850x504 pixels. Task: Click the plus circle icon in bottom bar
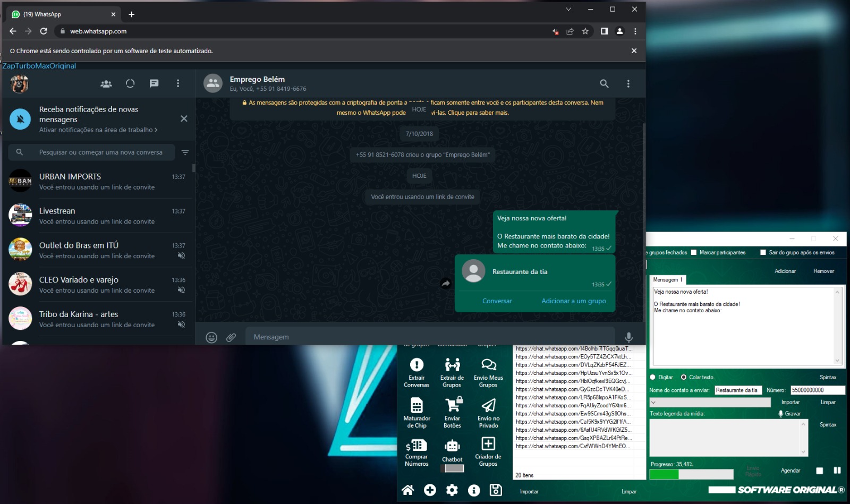(430, 490)
